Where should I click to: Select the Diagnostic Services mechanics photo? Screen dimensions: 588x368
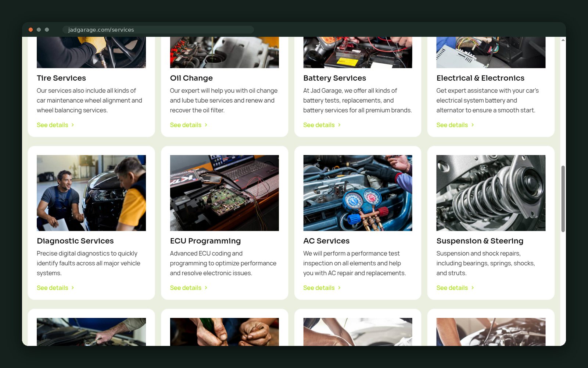[x=91, y=193]
